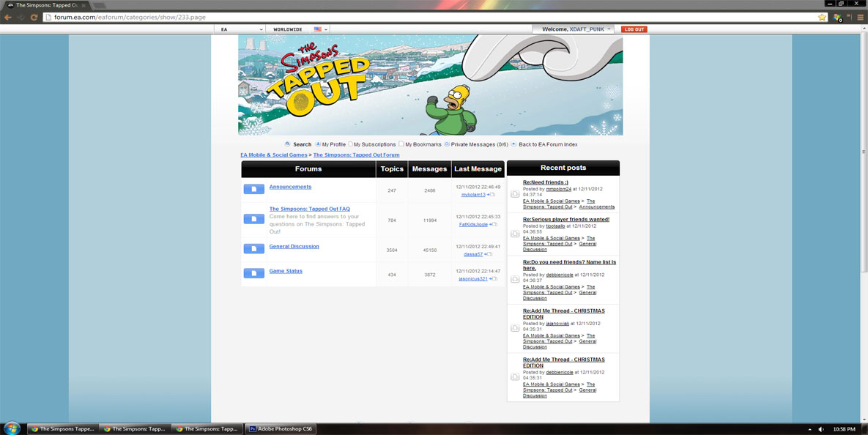Open the Chrome menu icon
The image size is (868, 435).
click(x=860, y=17)
